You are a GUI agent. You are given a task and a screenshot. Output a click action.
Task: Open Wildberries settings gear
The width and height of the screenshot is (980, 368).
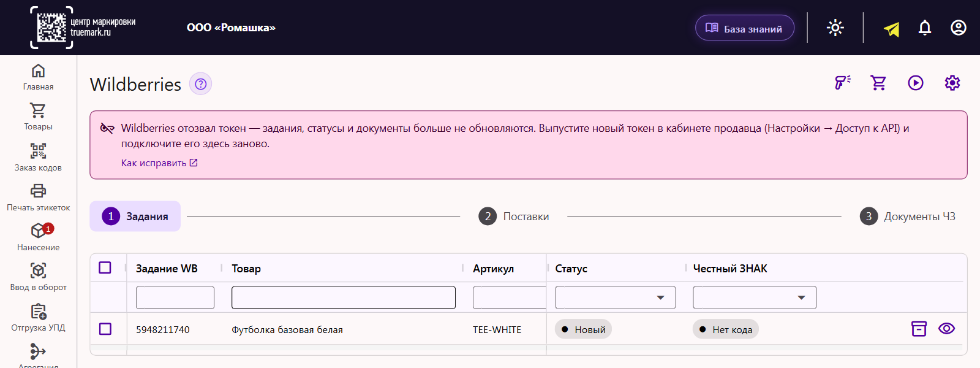[952, 83]
